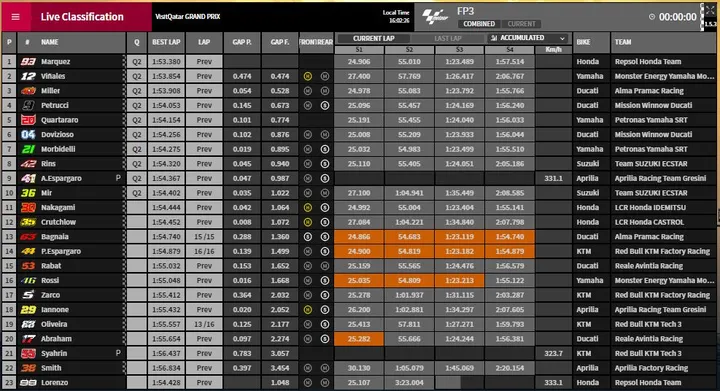Click the TEAM column header

[623, 42]
